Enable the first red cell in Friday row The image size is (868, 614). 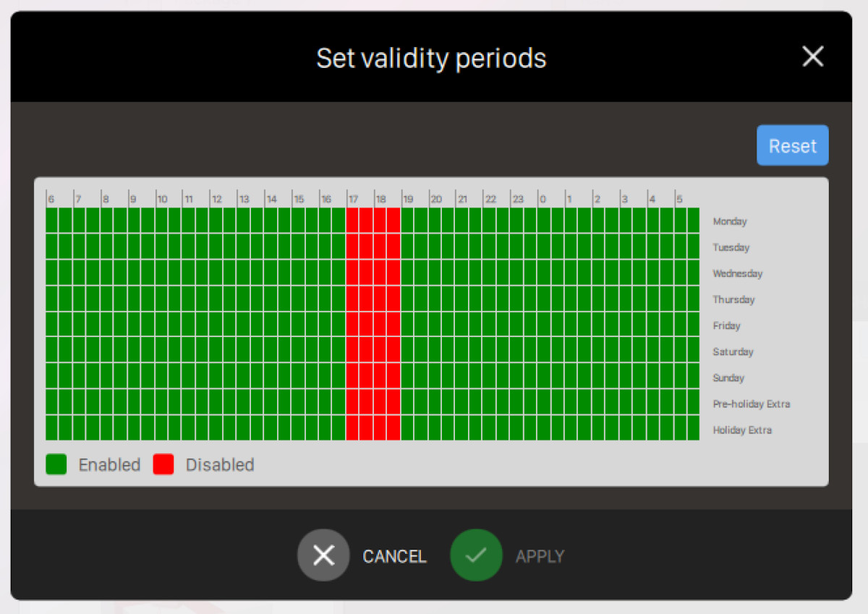(x=352, y=325)
